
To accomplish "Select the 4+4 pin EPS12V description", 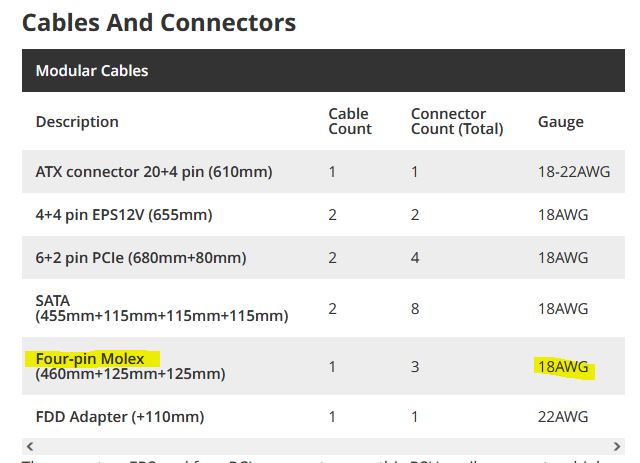I will pyautogui.click(x=124, y=215).
